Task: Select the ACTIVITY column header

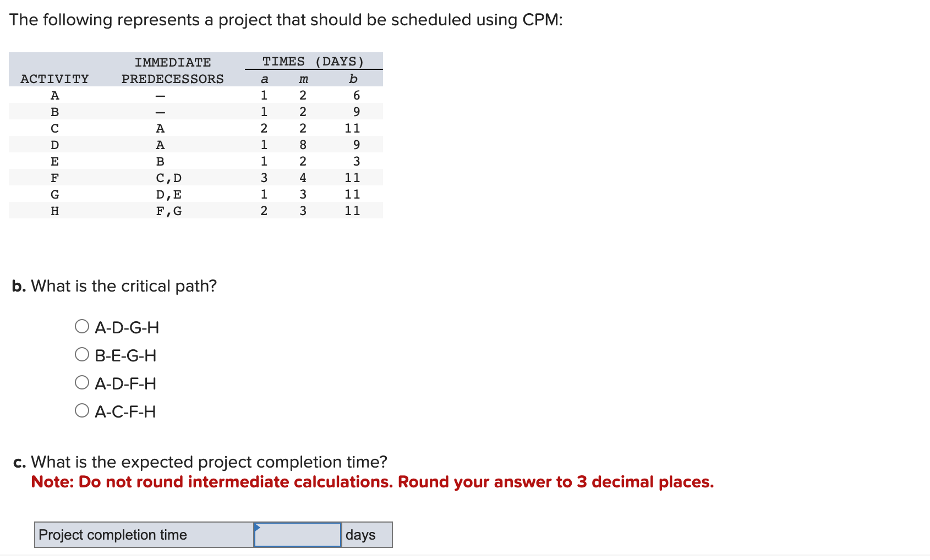Action: pyautogui.click(x=54, y=79)
